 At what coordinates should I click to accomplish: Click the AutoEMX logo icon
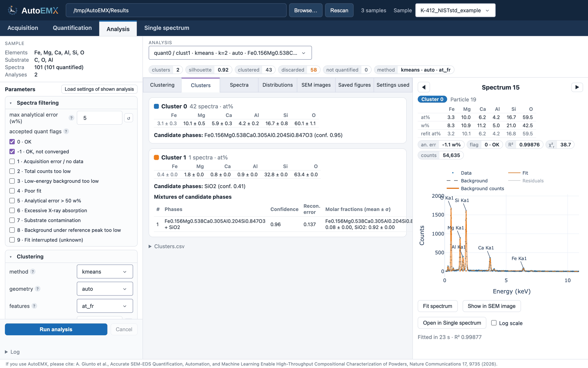(x=12, y=10)
